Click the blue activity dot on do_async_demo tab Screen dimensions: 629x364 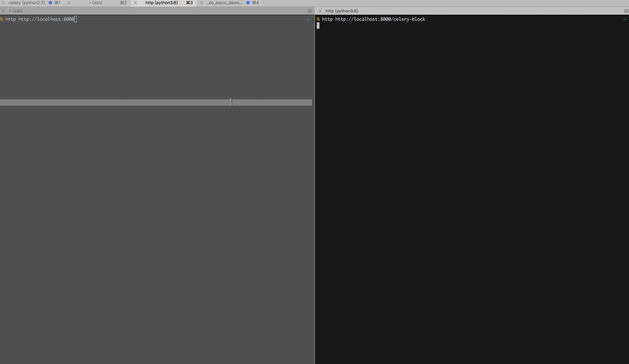tap(249, 3)
